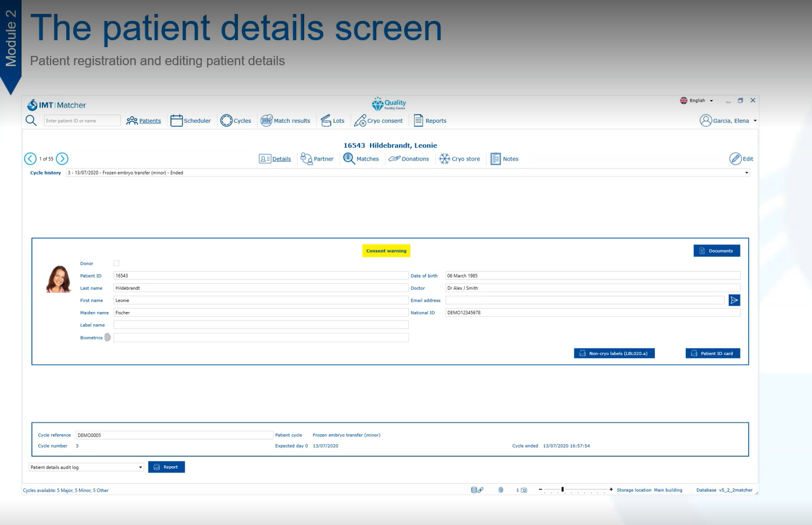This screenshot has width=812, height=525.
Task: Open the Scheduler calendar icon
Action: click(x=176, y=120)
